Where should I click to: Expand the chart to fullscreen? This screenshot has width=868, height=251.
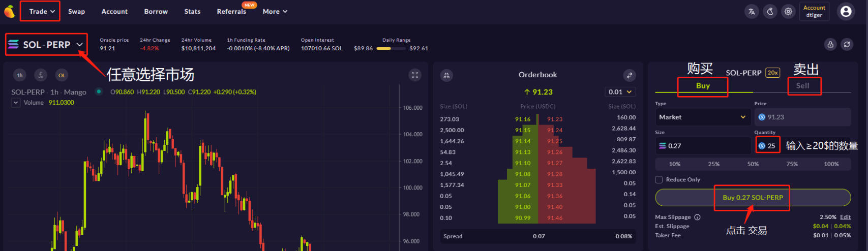pyautogui.click(x=415, y=75)
